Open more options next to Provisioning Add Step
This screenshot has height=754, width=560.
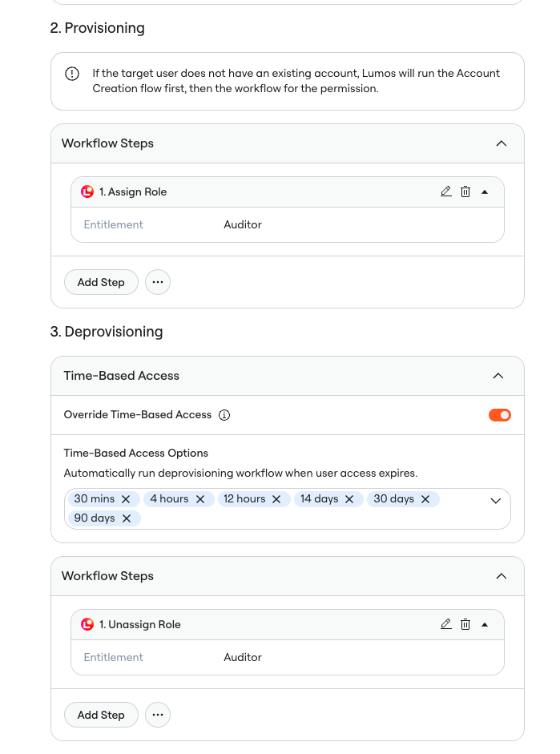[158, 282]
